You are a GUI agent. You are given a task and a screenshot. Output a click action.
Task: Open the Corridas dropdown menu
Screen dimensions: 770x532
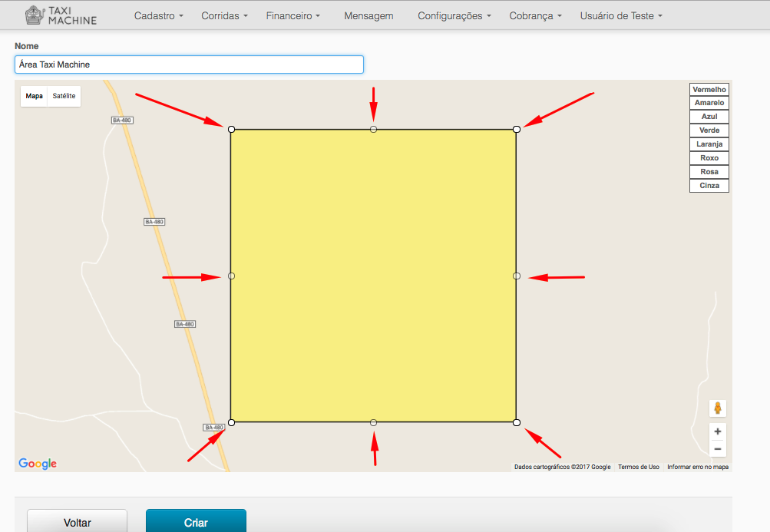[224, 15]
